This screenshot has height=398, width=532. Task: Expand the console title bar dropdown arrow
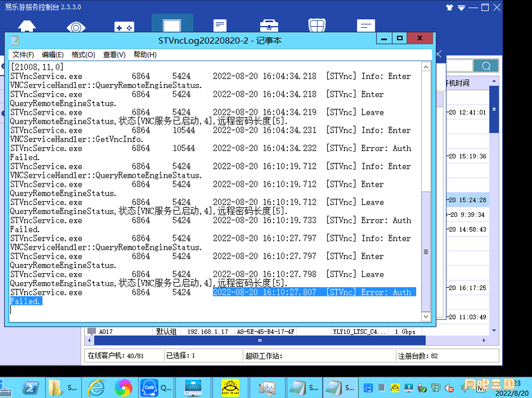pyautogui.click(x=462, y=8)
